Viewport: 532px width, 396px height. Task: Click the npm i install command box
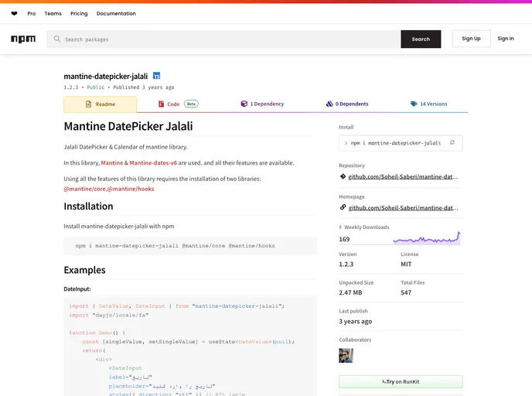click(x=401, y=143)
